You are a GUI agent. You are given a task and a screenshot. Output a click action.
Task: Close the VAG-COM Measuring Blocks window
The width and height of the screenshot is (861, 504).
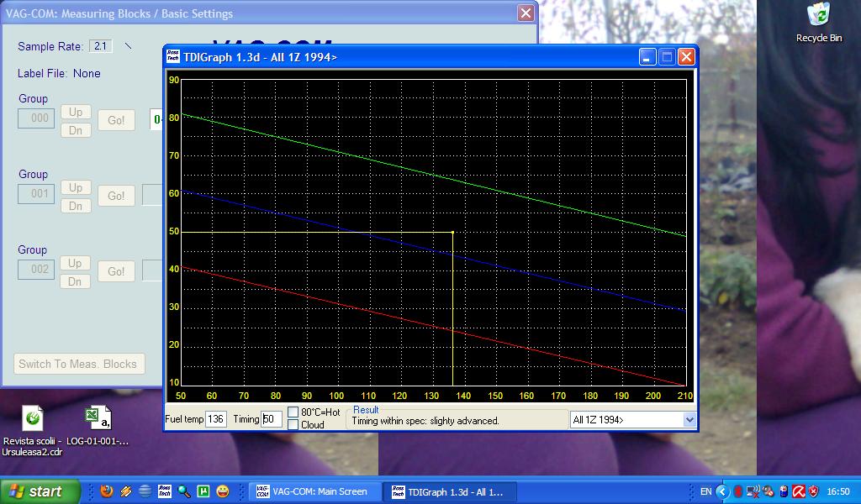point(526,13)
